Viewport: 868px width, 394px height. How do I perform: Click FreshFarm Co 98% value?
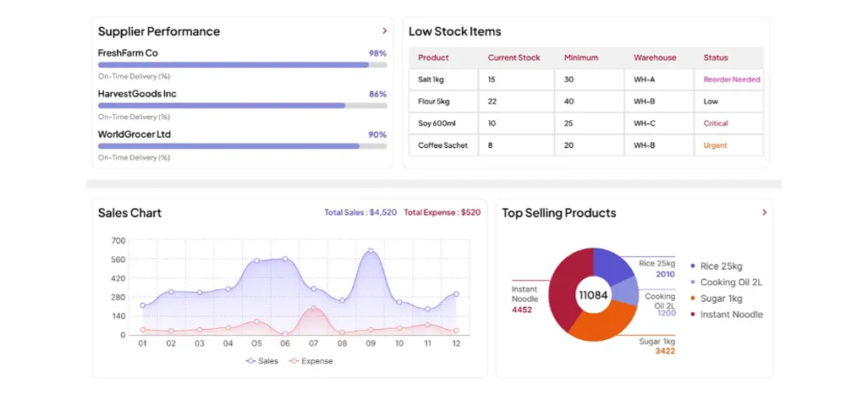(x=377, y=53)
